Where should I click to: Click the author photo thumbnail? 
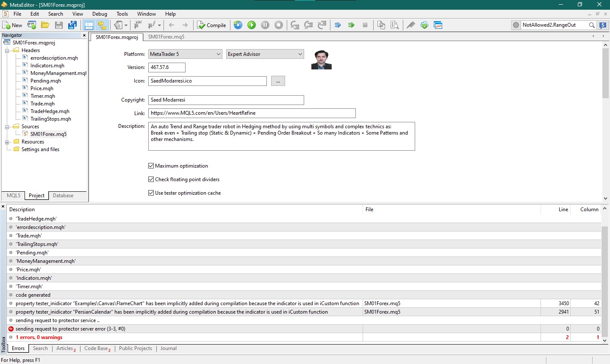point(321,60)
